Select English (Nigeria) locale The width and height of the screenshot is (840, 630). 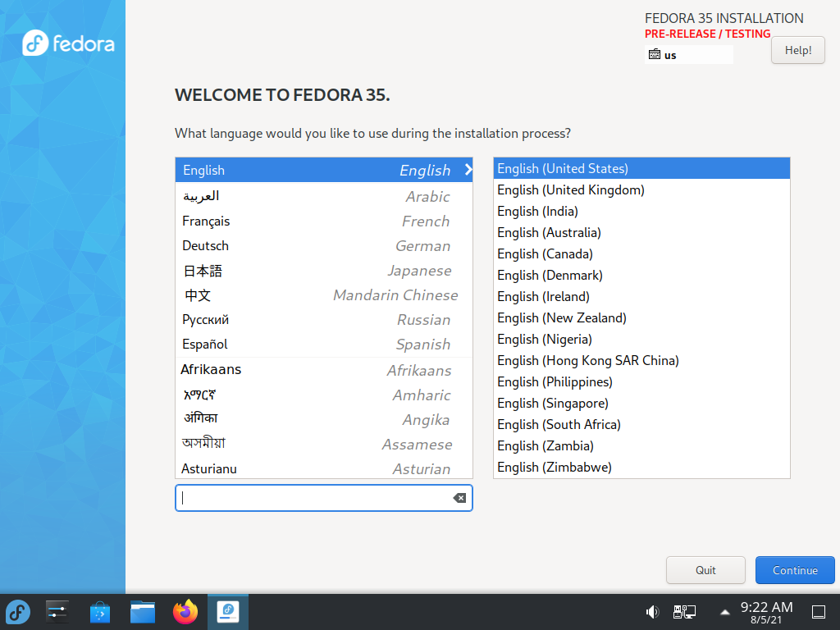tap(641, 340)
